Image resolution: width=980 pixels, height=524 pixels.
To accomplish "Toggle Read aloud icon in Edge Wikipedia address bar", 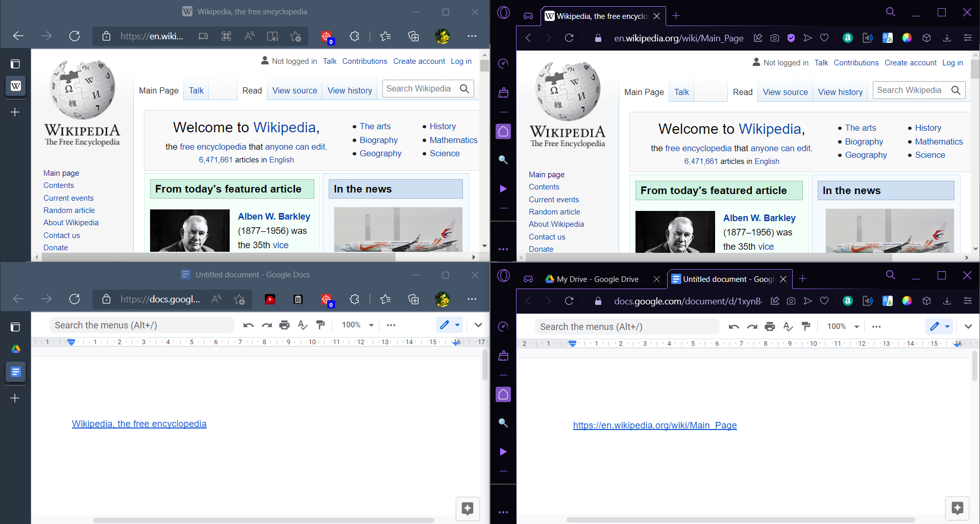I will coord(249,36).
